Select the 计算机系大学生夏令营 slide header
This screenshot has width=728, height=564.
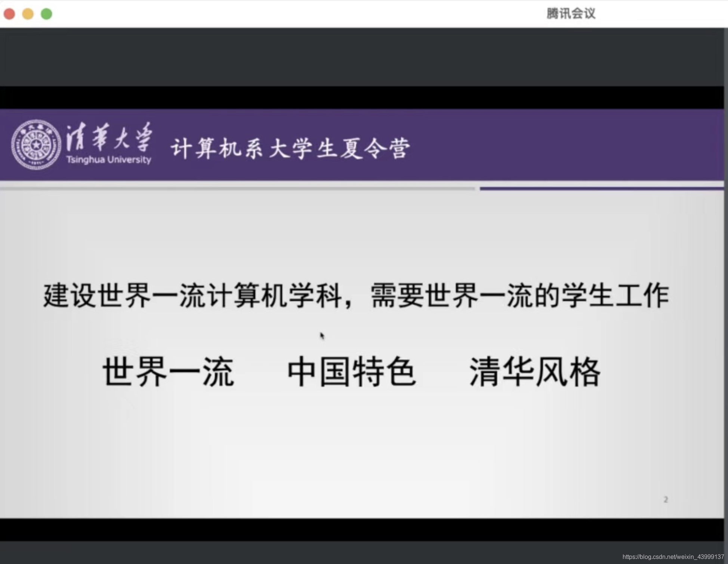[x=290, y=148]
